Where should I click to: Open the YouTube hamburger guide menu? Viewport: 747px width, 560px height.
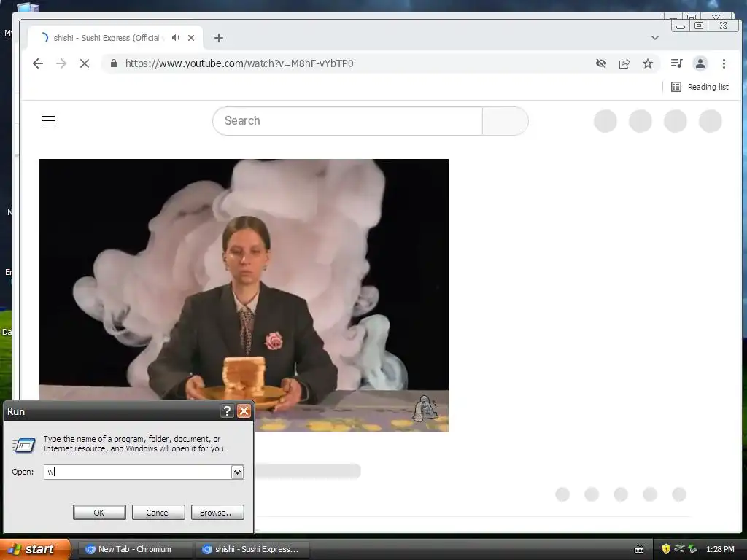click(48, 120)
